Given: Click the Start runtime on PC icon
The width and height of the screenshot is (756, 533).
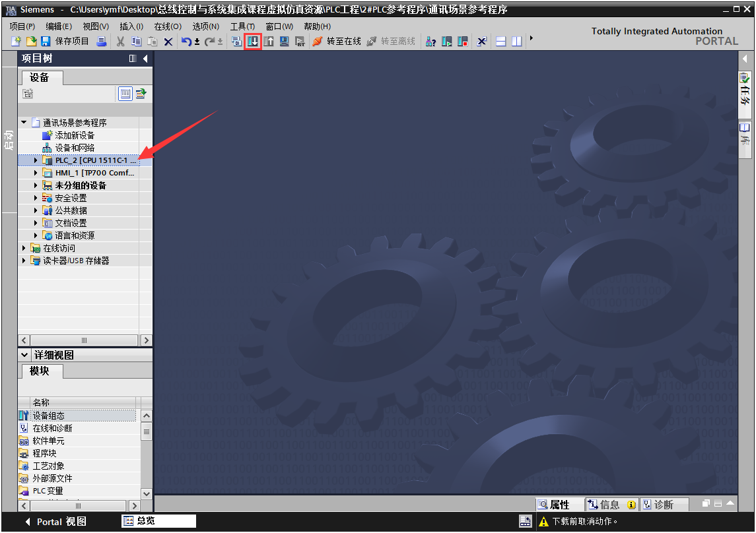Looking at the screenshot, I should tap(300, 42).
